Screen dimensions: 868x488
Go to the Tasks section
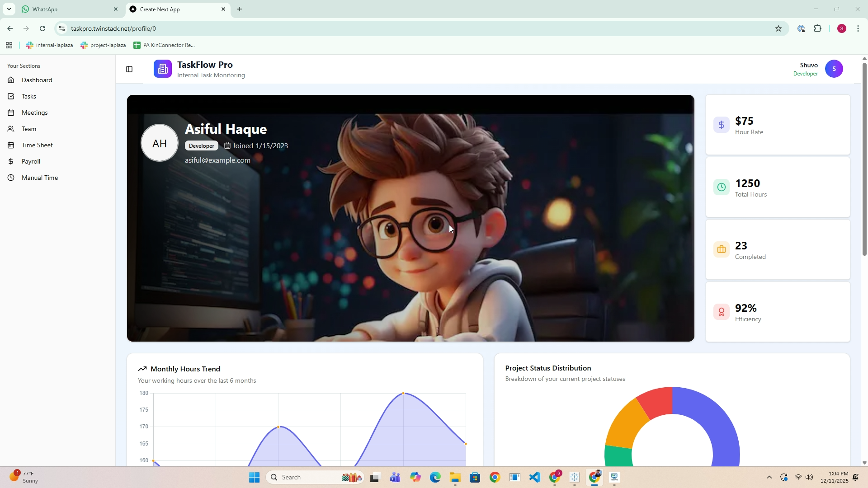(x=28, y=96)
